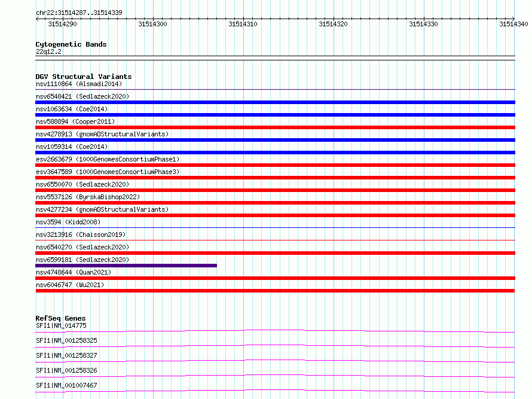Open variant nsv3594 (Kidd2008) label

tap(68, 222)
